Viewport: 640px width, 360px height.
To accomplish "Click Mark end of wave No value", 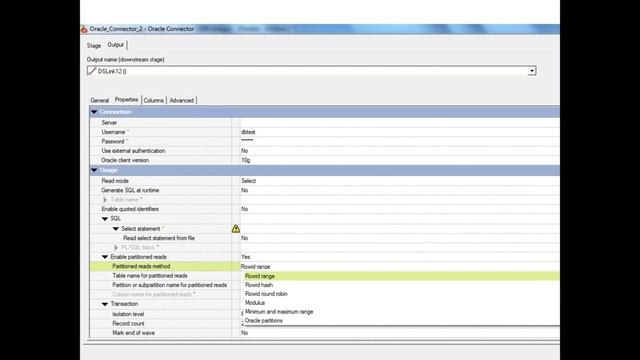I will point(244,333).
